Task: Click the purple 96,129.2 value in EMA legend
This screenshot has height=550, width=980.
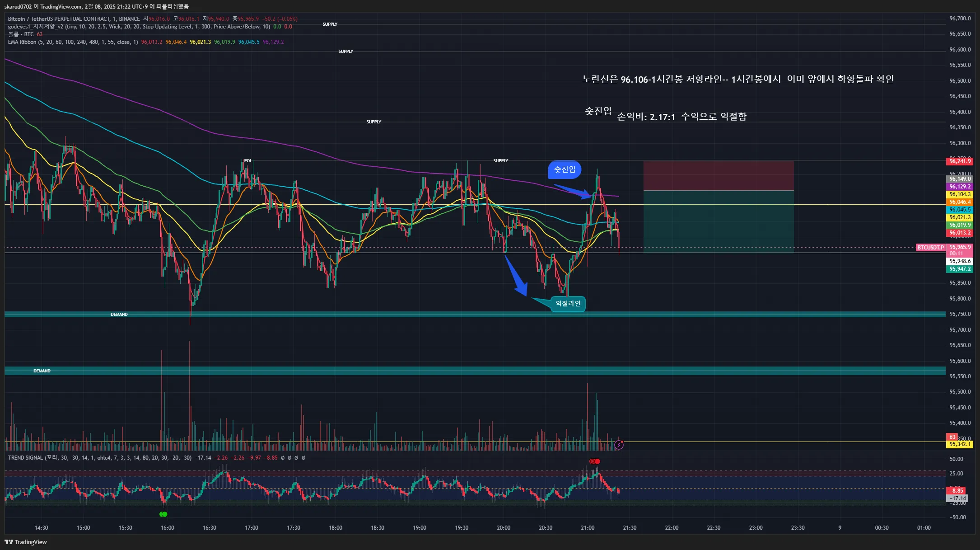Action: 273,42
